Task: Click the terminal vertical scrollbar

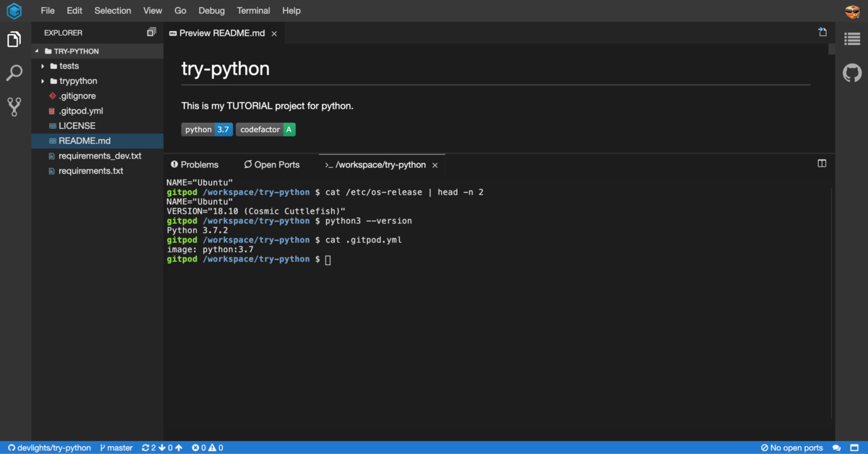Action: click(832, 304)
